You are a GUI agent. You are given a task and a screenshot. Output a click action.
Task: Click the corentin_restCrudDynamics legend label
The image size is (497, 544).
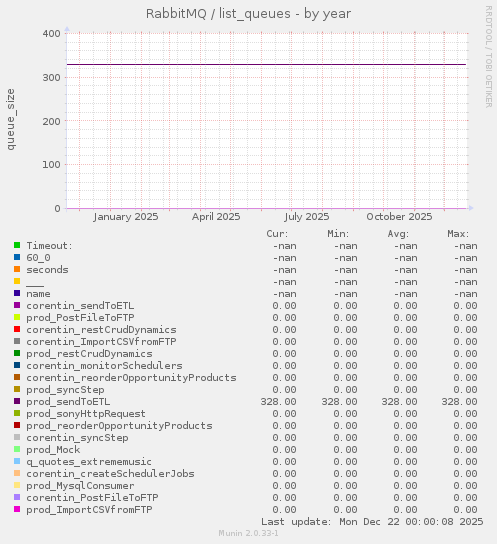click(x=101, y=330)
